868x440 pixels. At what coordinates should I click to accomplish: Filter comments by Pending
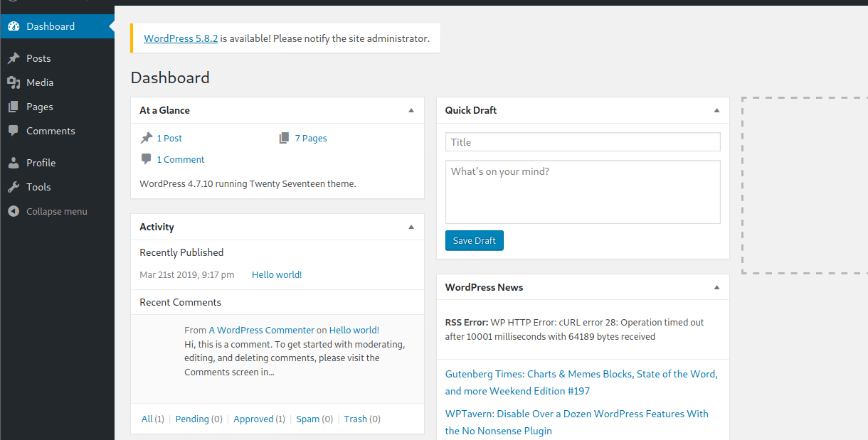[192, 419]
